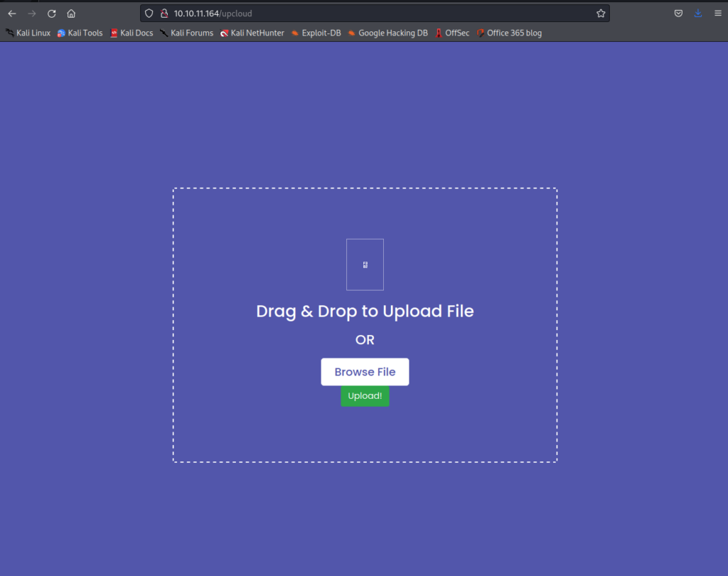Click the 'Drag & Drop to Upload File' heading

click(365, 311)
